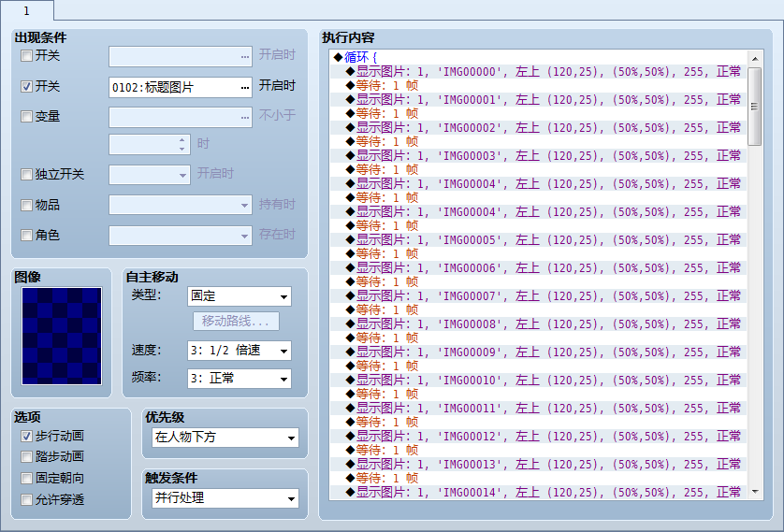The width and height of the screenshot is (784, 532).
Task: Select the 显示图片 'IMG00005' command
Action: pyautogui.click(x=539, y=239)
